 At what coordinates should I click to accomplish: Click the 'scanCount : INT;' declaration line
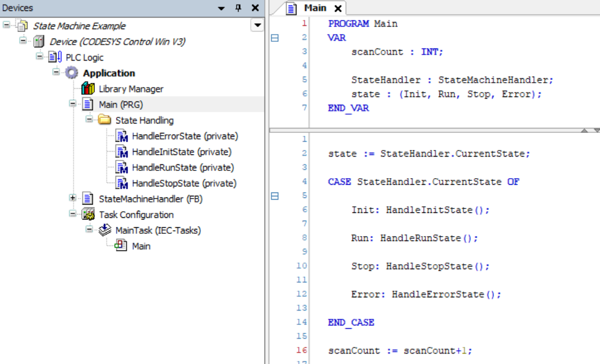tap(397, 52)
